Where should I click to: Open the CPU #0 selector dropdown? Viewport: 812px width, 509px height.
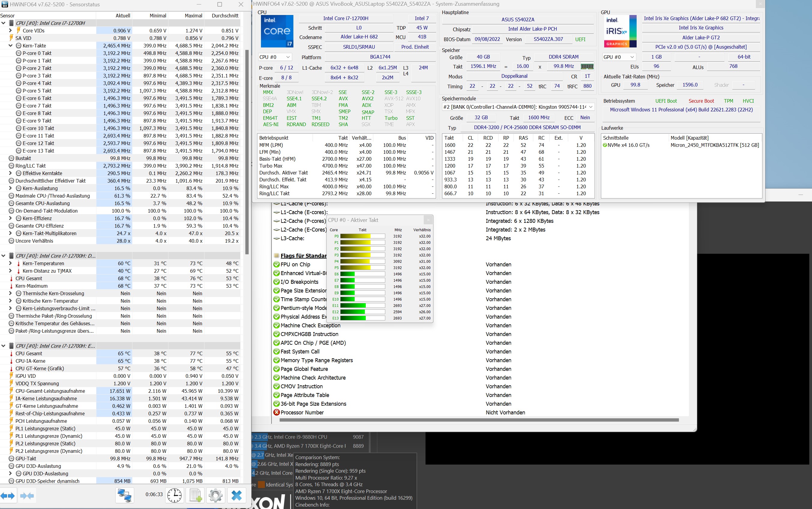point(275,57)
